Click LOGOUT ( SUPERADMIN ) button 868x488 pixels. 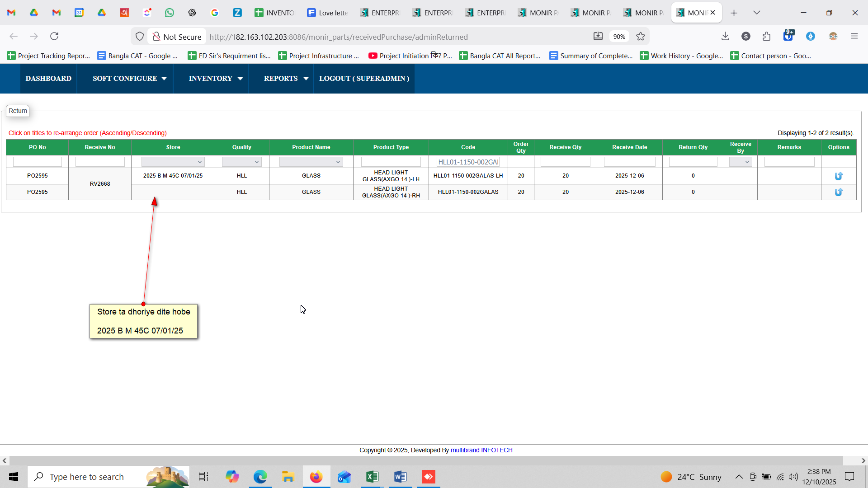point(364,79)
